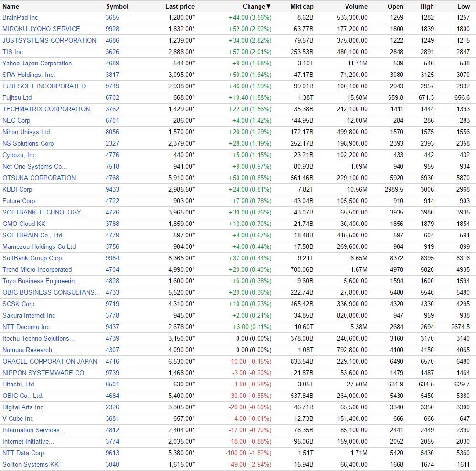Open Hitachi, Ltd. link
This screenshot has height=471, width=476.
pos(19,385)
